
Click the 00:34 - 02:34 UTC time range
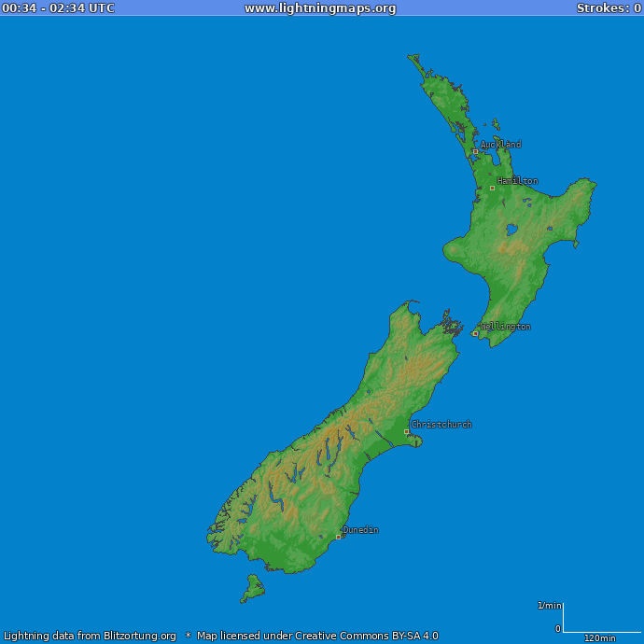click(59, 8)
